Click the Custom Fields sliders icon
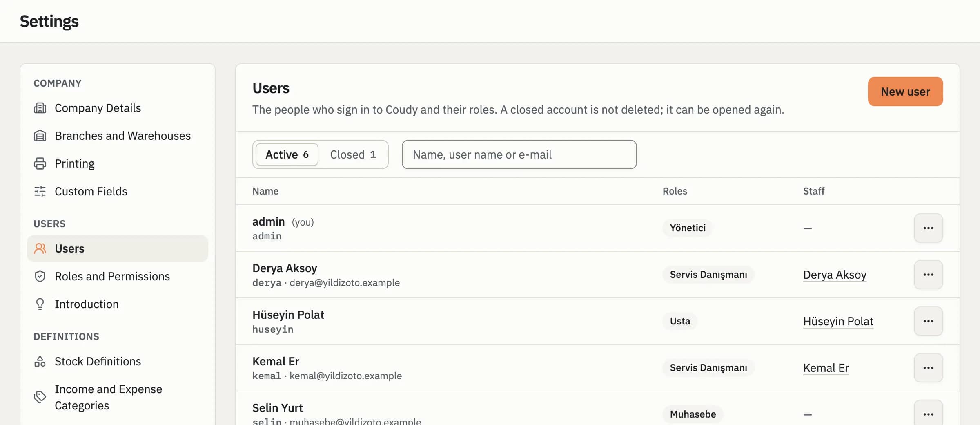 click(x=40, y=191)
